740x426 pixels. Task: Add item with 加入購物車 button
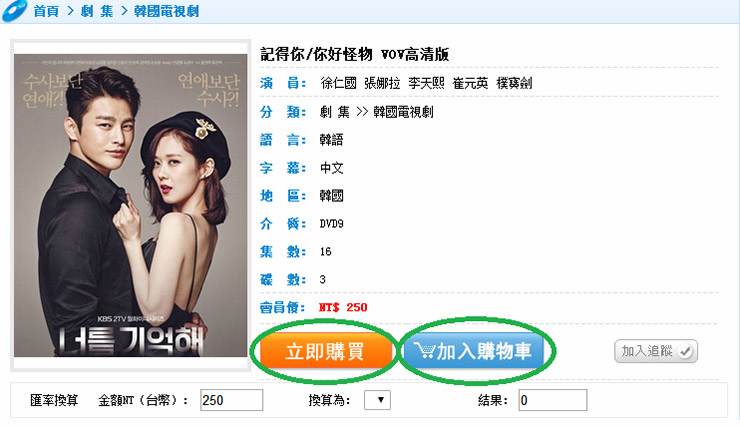474,351
